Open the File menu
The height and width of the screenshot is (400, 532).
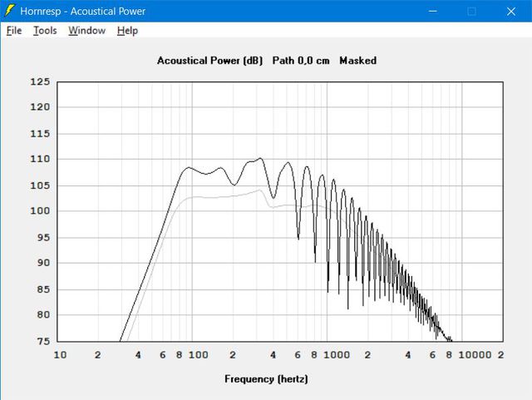[x=13, y=31]
